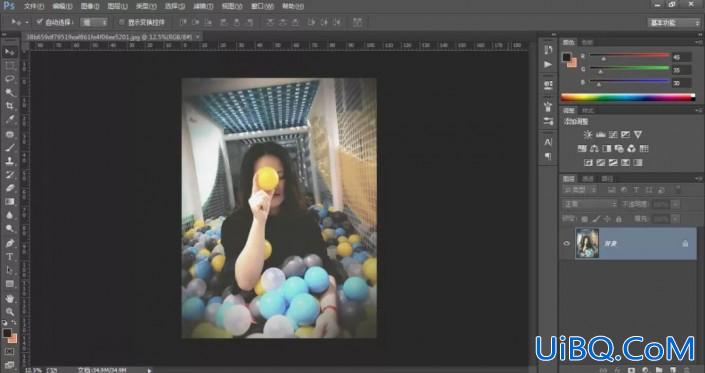
Task: Select the Crop tool
Action: pos(9,106)
